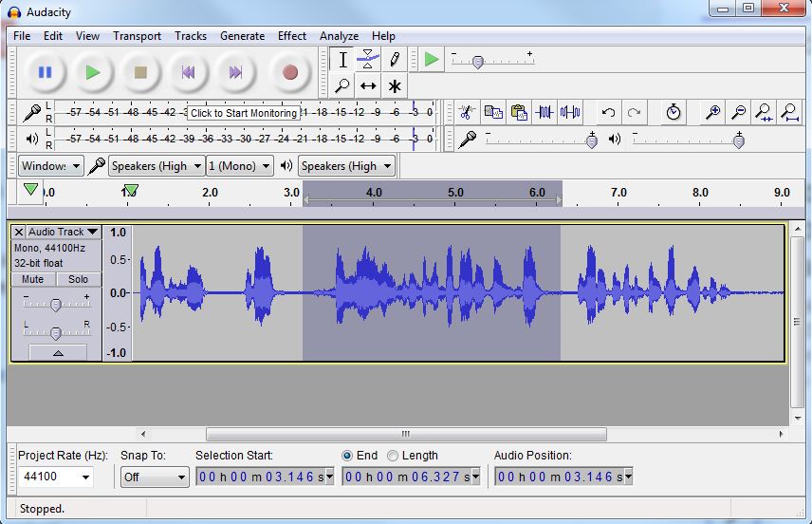Screen dimensions: 812x524
Task: Adjust the track gain slider
Action: [x=55, y=305]
